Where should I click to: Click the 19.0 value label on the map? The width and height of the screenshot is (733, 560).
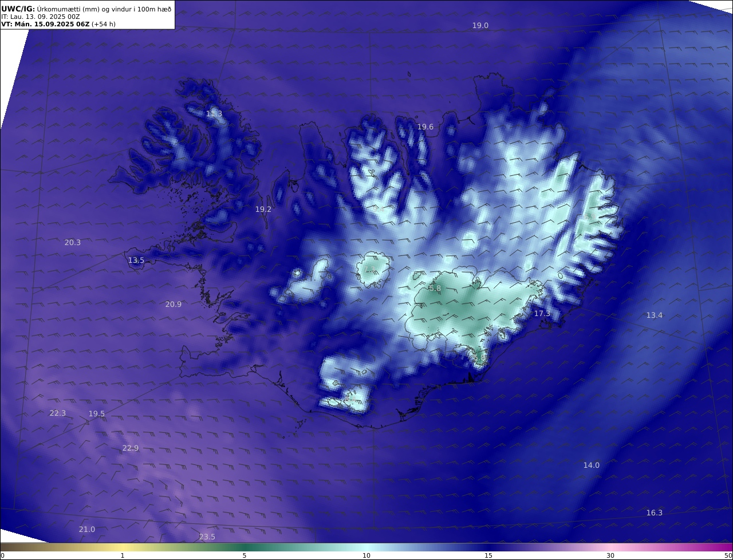[x=480, y=25]
